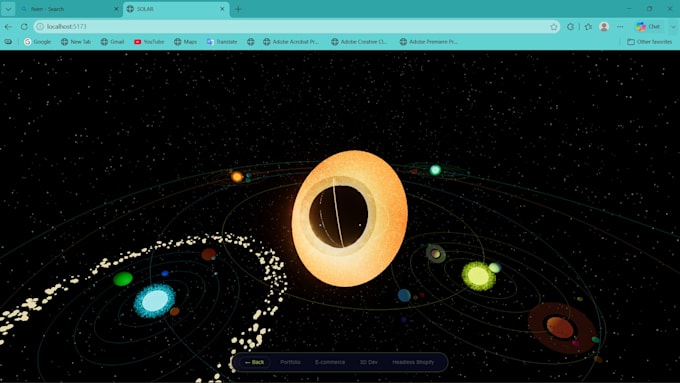Viewport: 680px width, 383px height.
Task: Open the Google bookmark
Action: click(x=37, y=42)
